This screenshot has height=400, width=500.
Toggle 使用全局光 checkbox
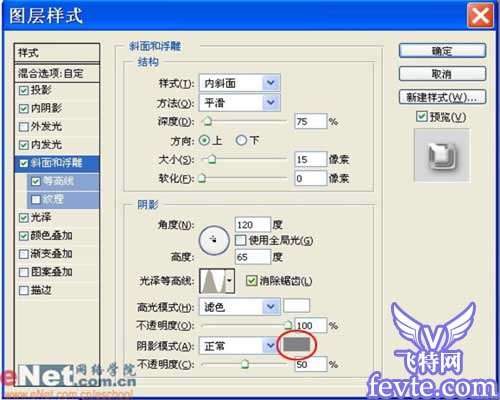(x=240, y=240)
